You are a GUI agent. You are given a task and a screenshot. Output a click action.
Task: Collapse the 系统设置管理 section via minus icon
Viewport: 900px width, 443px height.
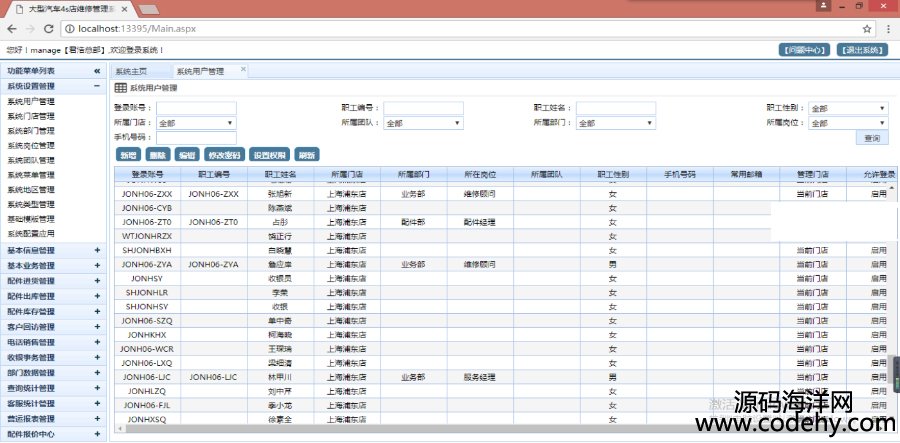(x=97, y=86)
